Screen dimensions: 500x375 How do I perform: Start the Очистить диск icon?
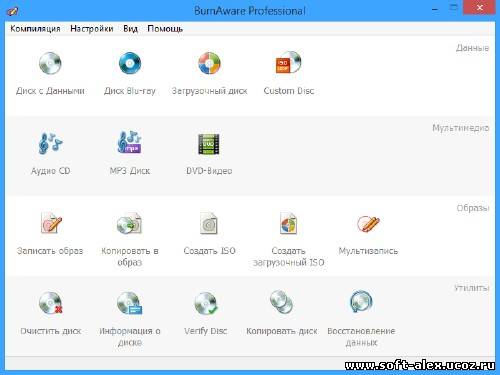51,303
